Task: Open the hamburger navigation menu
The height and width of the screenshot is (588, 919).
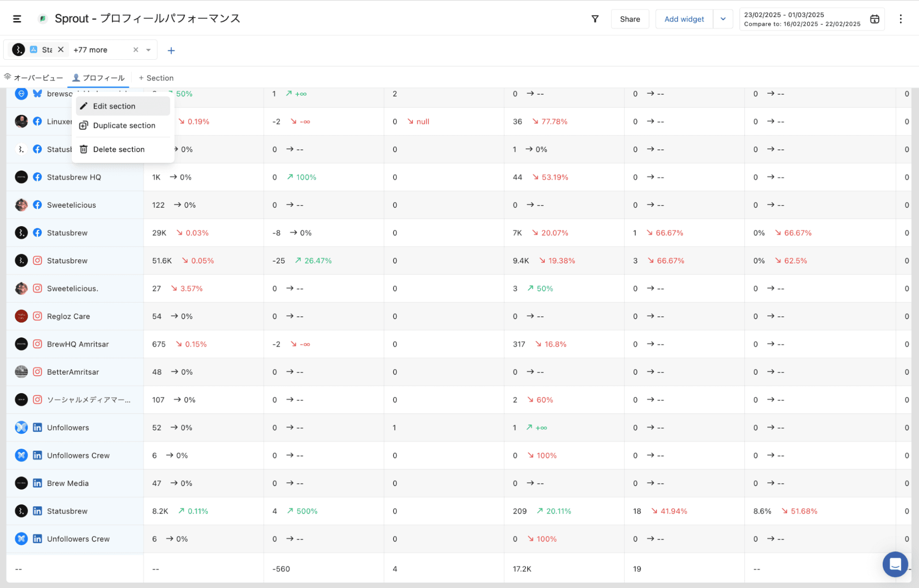Action: pos(17,19)
